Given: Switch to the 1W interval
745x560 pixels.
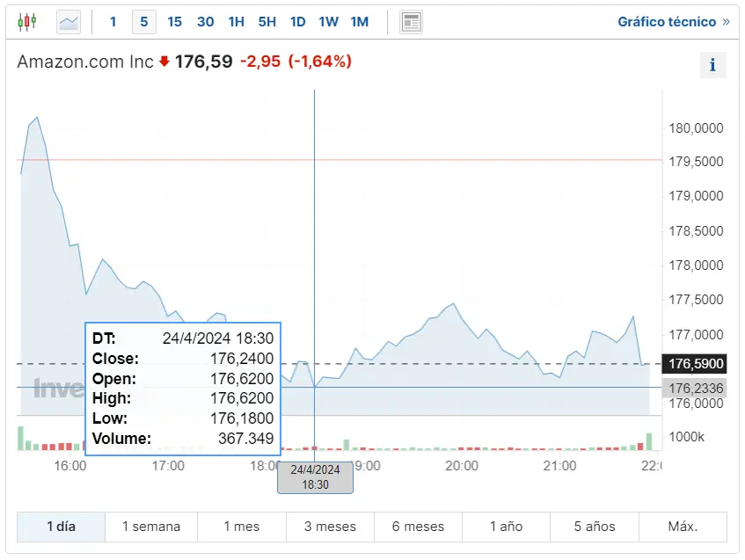Looking at the screenshot, I should 328,22.
